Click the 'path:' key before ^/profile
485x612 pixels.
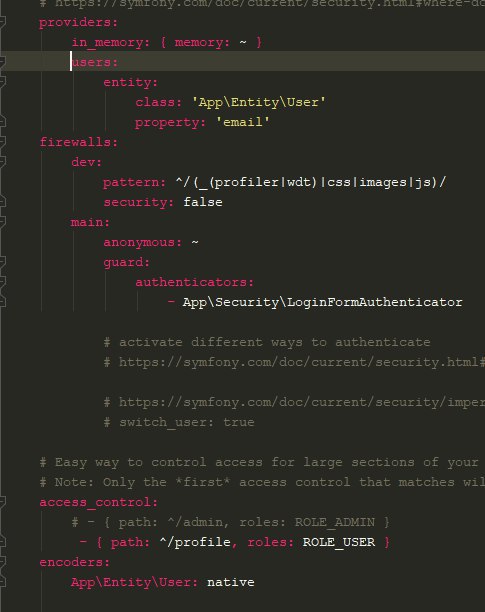[x=131, y=542]
